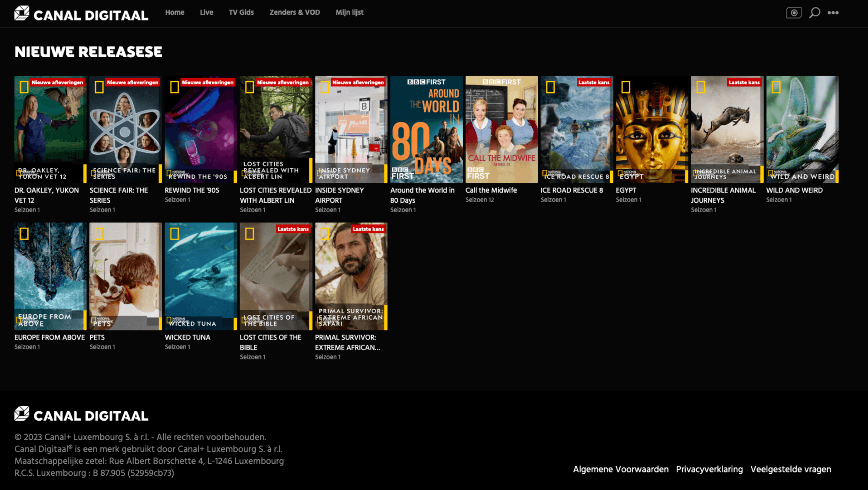Click 'Laatste kans' badge on Ice Road Rescue

pyautogui.click(x=594, y=82)
